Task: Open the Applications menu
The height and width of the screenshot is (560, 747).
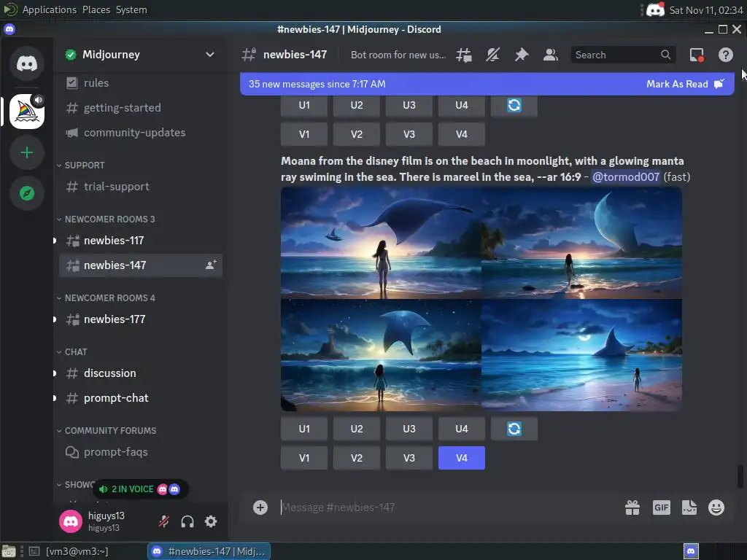Action: pyautogui.click(x=49, y=9)
